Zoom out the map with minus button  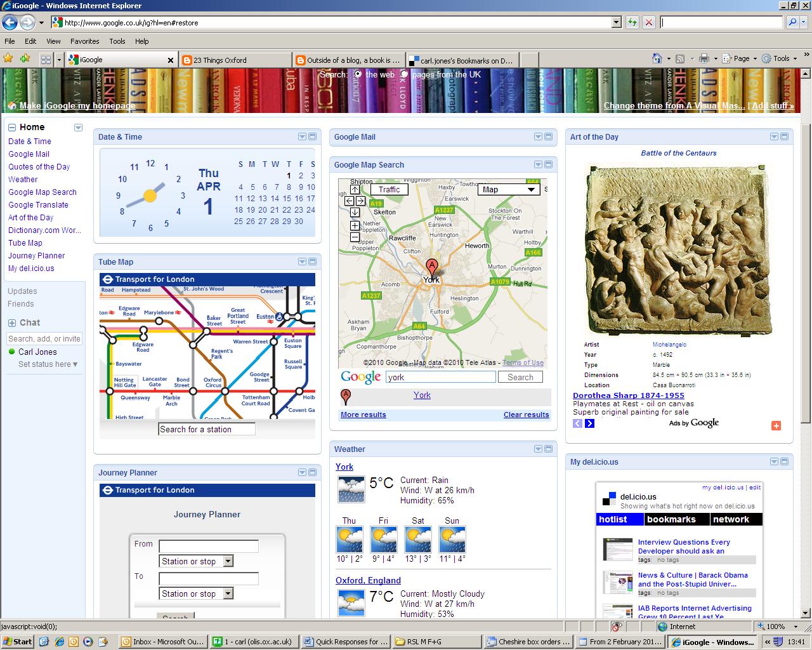(355, 237)
